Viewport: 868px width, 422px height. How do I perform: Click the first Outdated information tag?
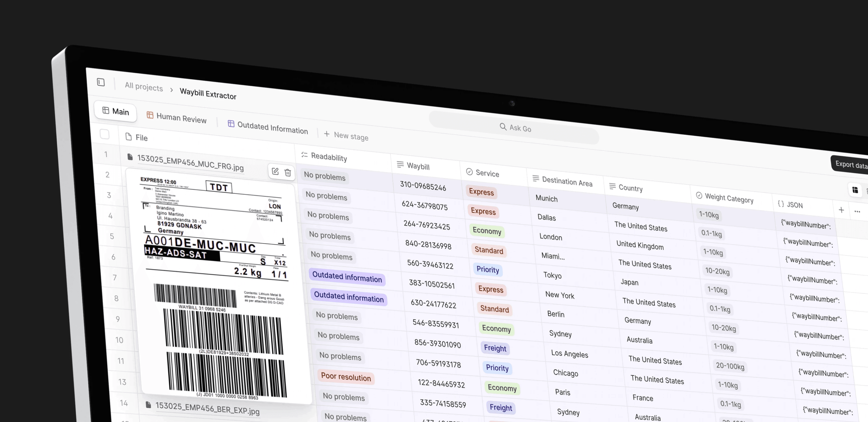[x=347, y=277]
